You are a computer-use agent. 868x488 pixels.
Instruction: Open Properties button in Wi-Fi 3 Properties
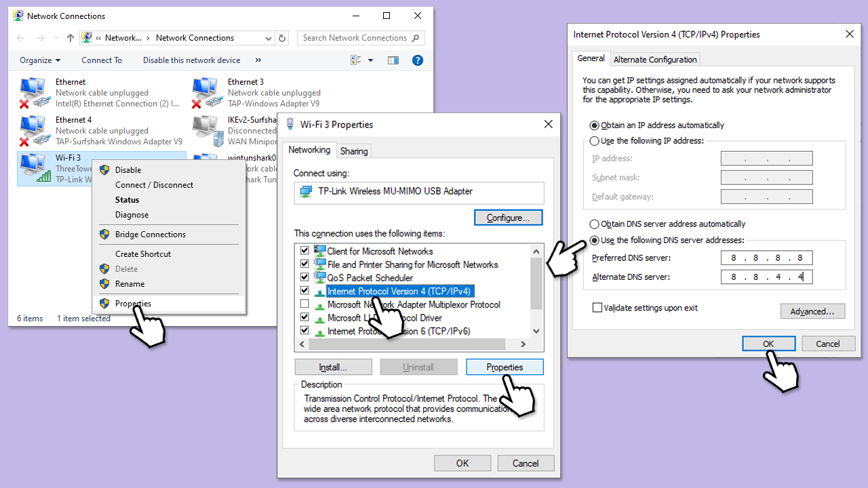point(505,367)
